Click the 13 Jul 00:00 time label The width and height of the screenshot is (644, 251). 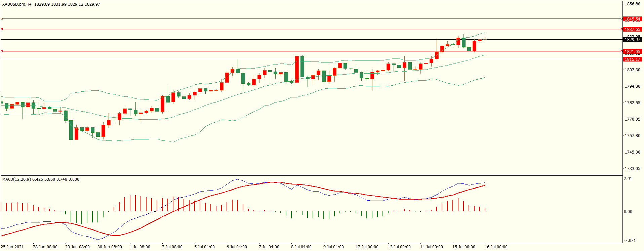[x=399, y=247]
